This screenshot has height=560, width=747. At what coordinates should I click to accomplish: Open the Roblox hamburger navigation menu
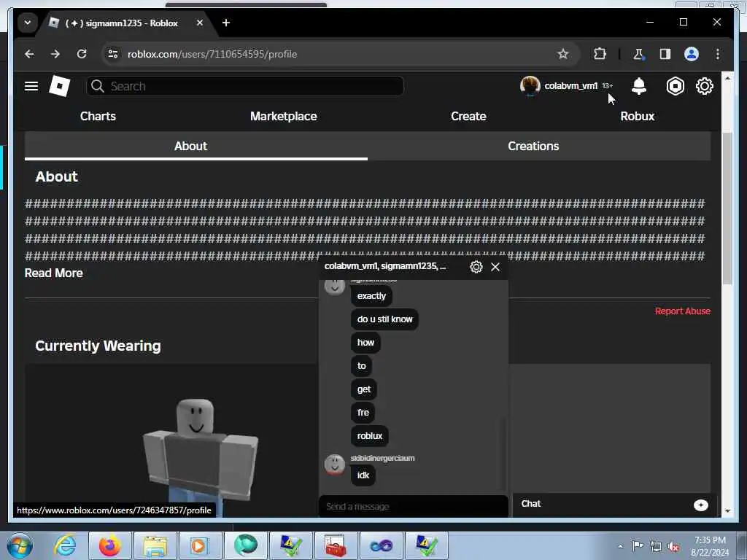(x=31, y=86)
